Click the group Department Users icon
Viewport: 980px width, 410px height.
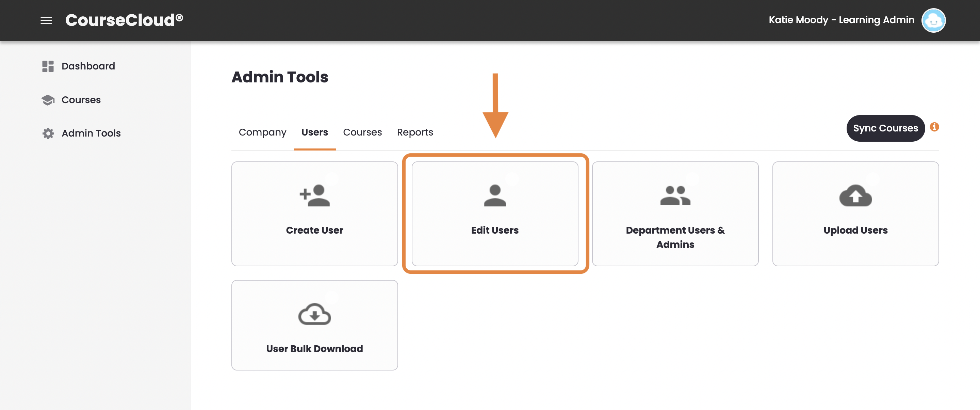[x=675, y=195]
